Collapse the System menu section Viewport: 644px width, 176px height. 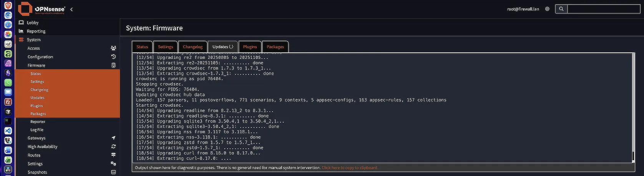click(33, 40)
